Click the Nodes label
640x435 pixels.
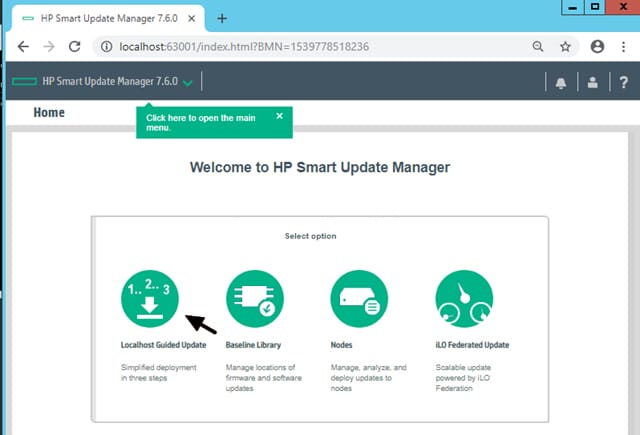coord(341,345)
